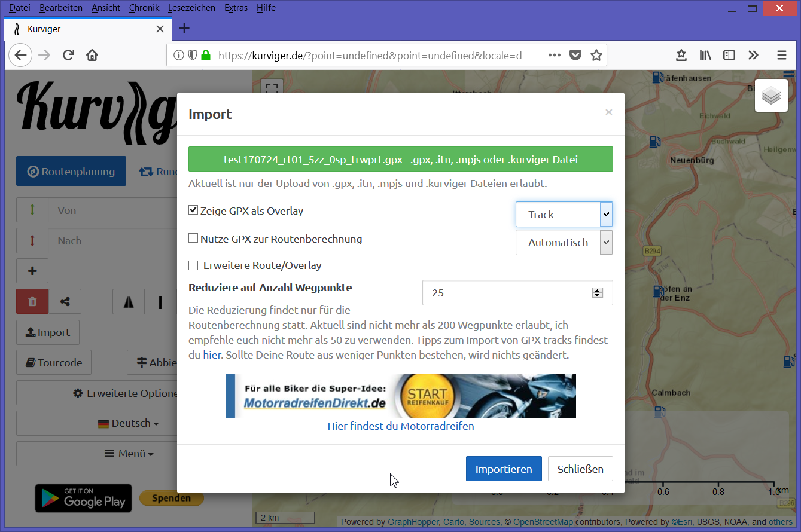Add a waypoint with the plus button

(x=32, y=271)
